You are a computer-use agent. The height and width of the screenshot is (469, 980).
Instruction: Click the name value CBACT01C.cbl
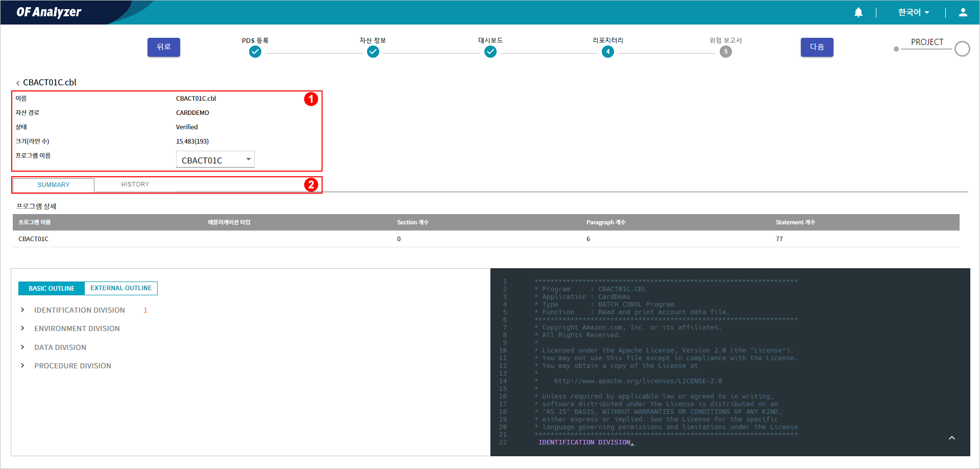pyautogui.click(x=196, y=99)
